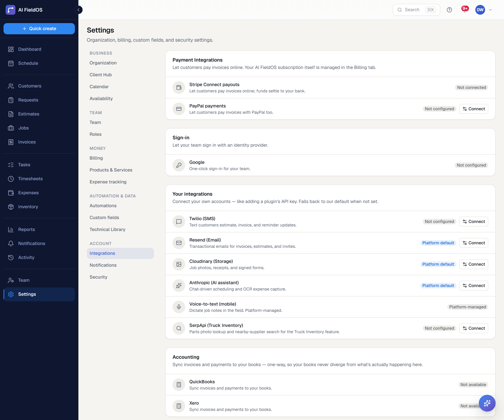504x420 pixels.
Task: Click the Platform-managed label on Voice-to-text
Action: (x=468, y=307)
